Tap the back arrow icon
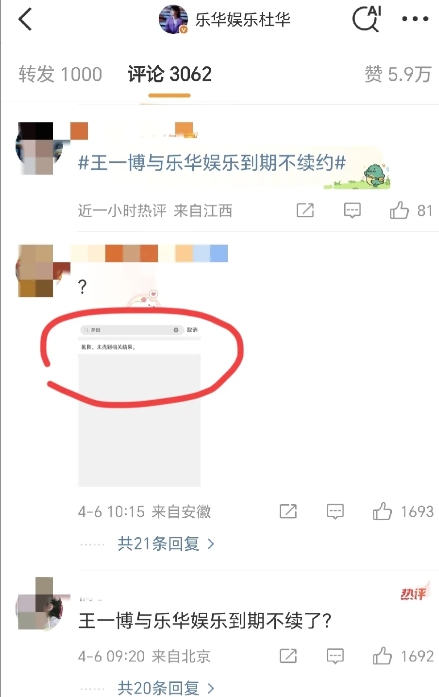 click(x=25, y=20)
